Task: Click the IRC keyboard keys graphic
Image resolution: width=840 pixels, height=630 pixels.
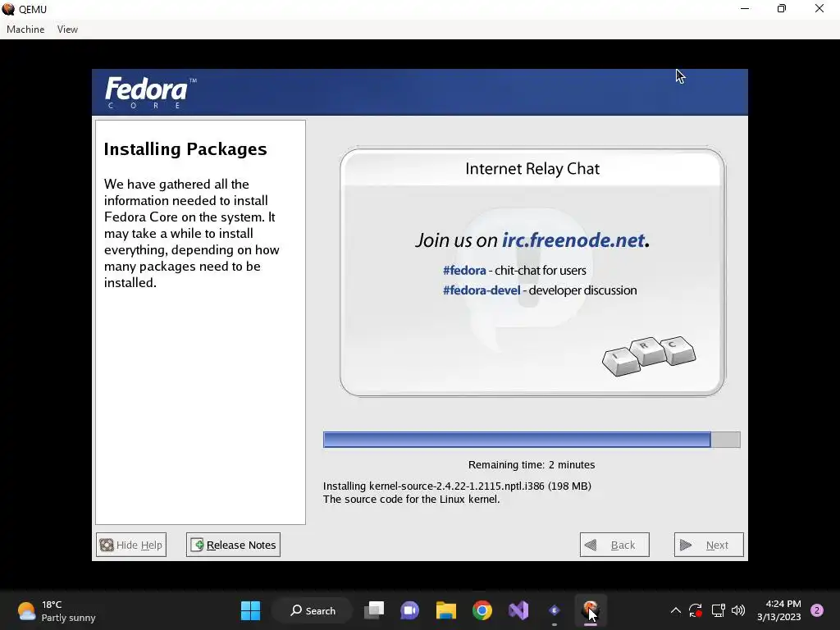Action: [x=649, y=356]
